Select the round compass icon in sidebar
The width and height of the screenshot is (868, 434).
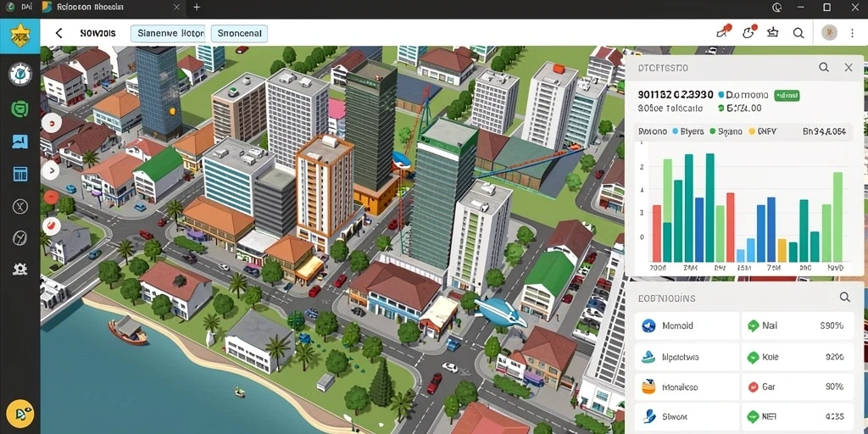tap(20, 74)
